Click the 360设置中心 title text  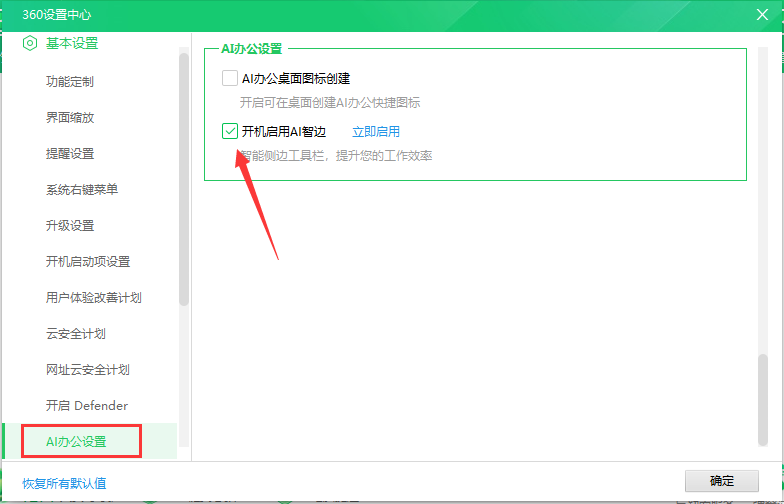tap(56, 14)
